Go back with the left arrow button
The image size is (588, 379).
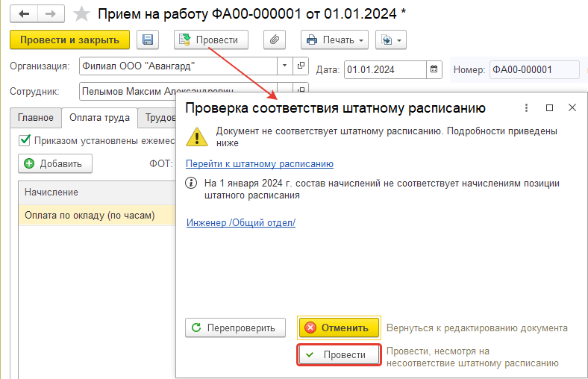pyautogui.click(x=24, y=14)
